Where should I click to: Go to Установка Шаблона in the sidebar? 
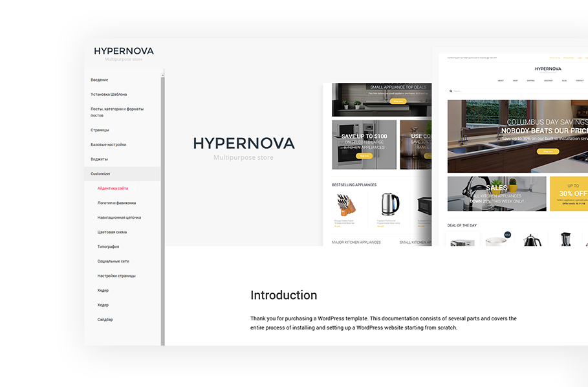(109, 94)
